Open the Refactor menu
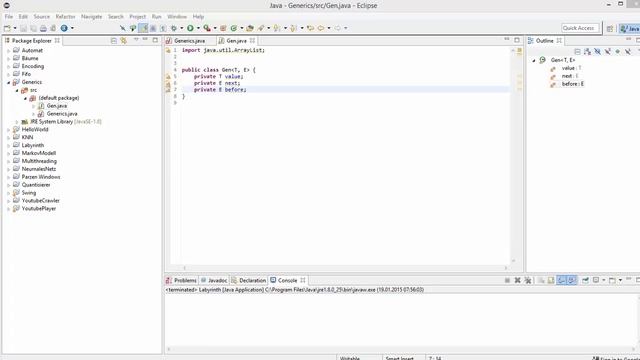The image size is (640, 360). pos(65,17)
